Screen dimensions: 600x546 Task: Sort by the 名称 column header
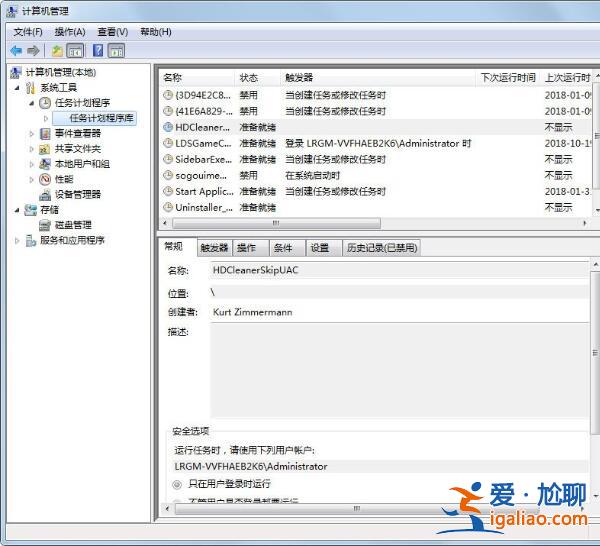click(x=197, y=78)
